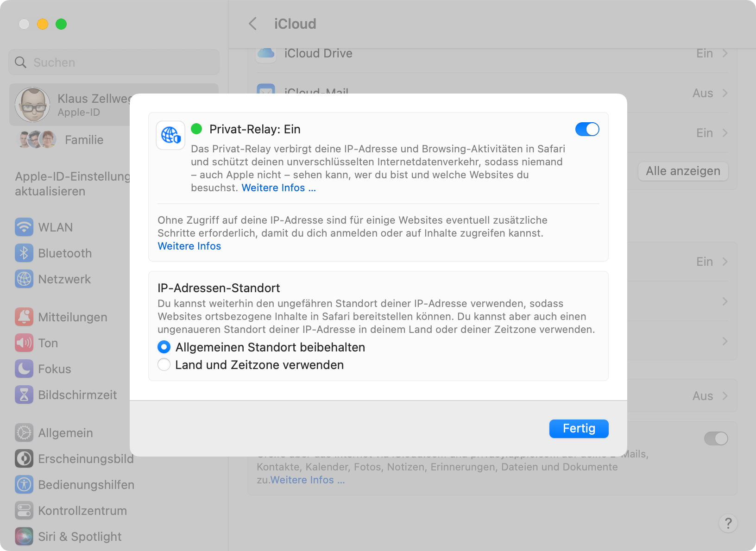Open Weitere Infos link under IP warning
This screenshot has width=756, height=551.
[189, 246]
